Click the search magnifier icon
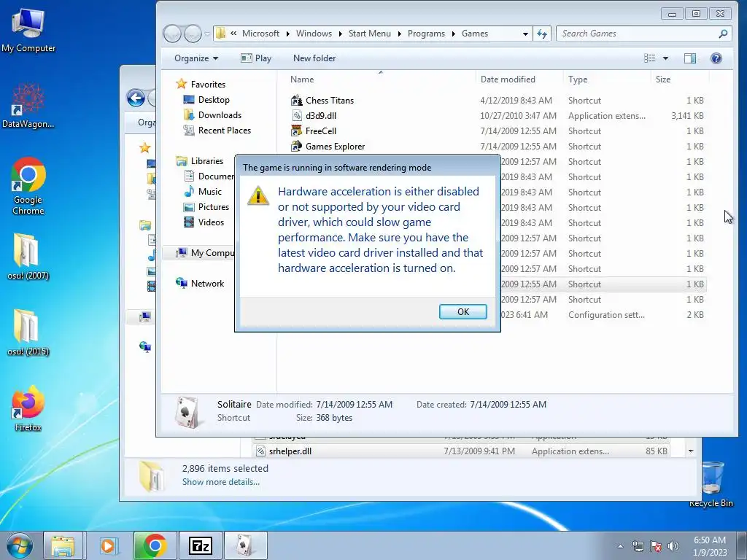747x560 pixels. click(723, 34)
